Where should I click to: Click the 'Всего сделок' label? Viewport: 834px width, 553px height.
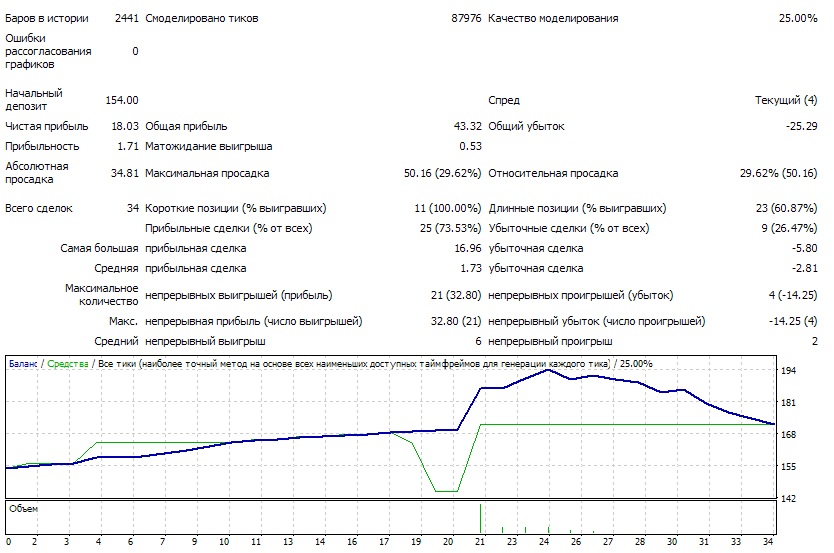[x=39, y=208]
